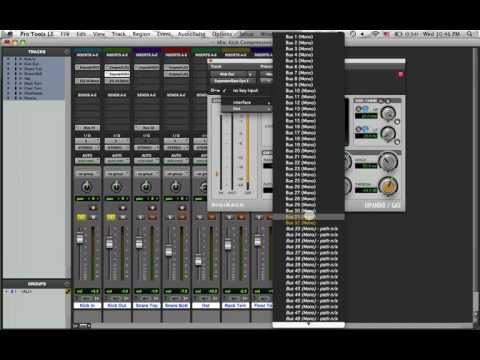The image size is (480, 360).
Task: Choose Bus 20 (Mono) in bus list
Action: coord(308,151)
